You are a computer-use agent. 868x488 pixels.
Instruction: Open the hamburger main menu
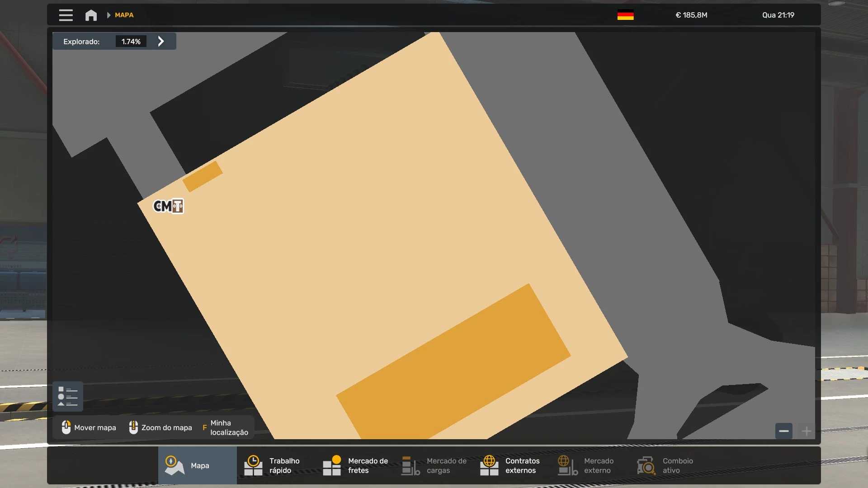pyautogui.click(x=66, y=15)
